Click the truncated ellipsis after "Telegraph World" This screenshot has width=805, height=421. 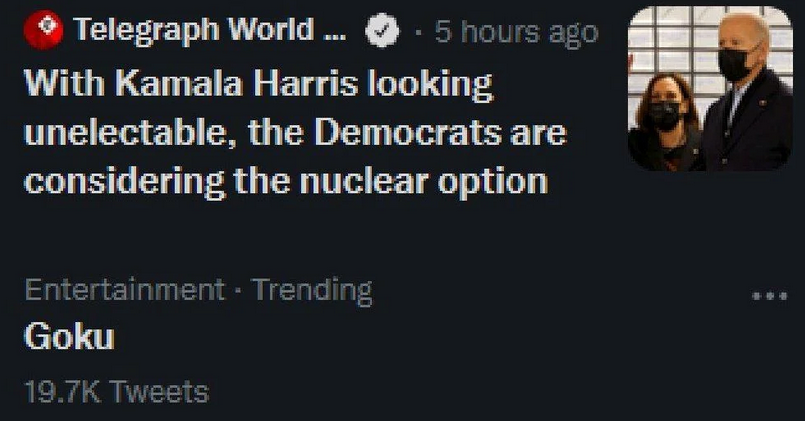click(333, 32)
